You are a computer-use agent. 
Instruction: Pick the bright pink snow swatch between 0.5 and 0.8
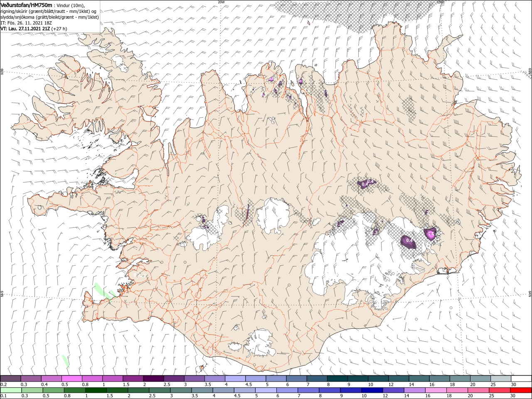(71, 379)
